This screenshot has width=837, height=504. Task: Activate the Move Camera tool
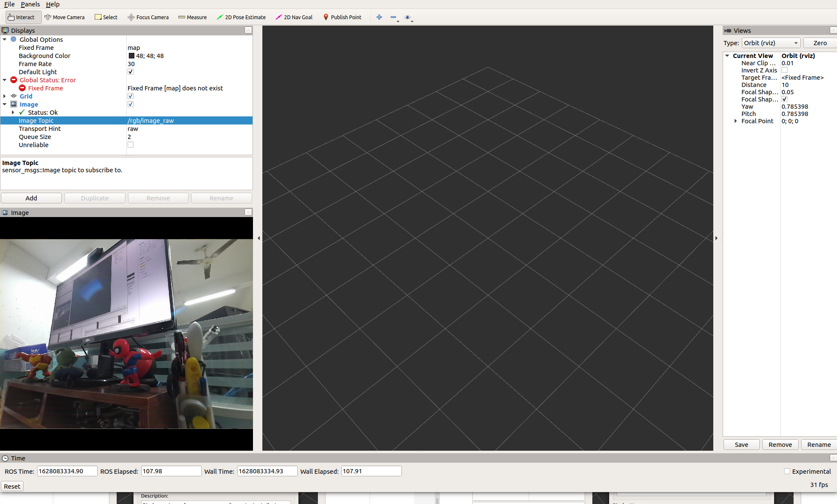coord(64,17)
